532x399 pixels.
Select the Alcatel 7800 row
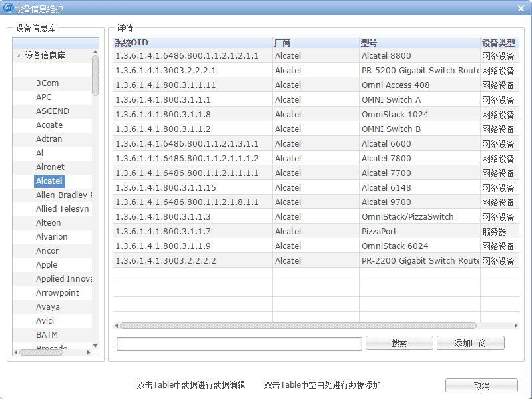[316, 158]
